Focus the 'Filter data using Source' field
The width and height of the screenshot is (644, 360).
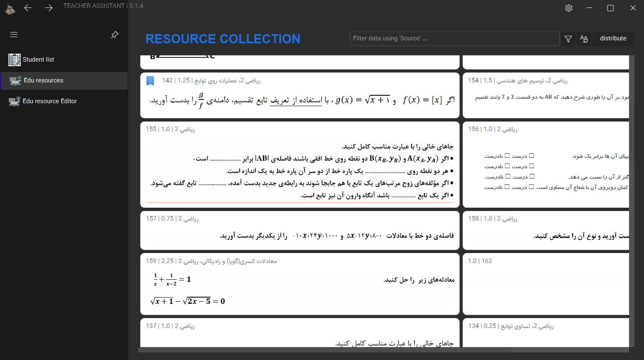[x=455, y=39]
